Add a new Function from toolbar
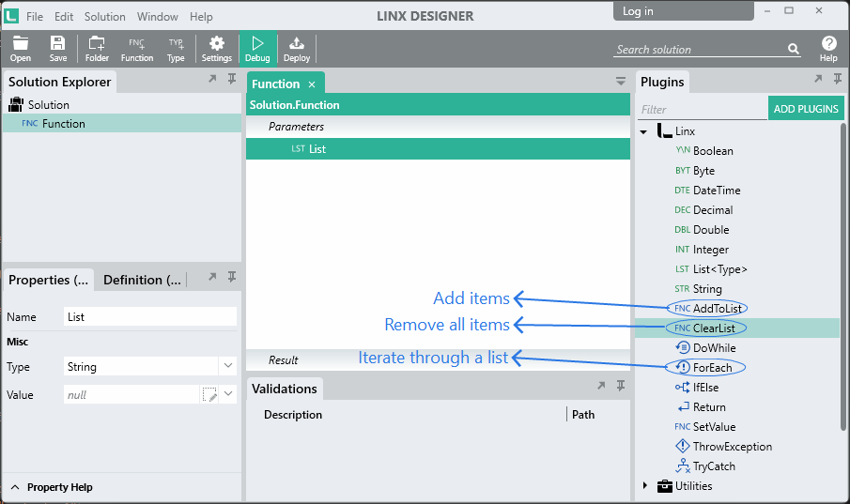 coord(136,49)
